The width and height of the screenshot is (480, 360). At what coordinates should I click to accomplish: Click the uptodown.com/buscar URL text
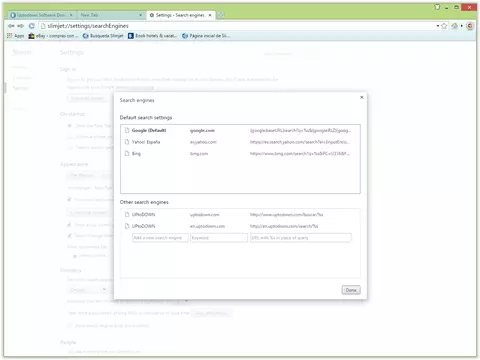point(287,214)
